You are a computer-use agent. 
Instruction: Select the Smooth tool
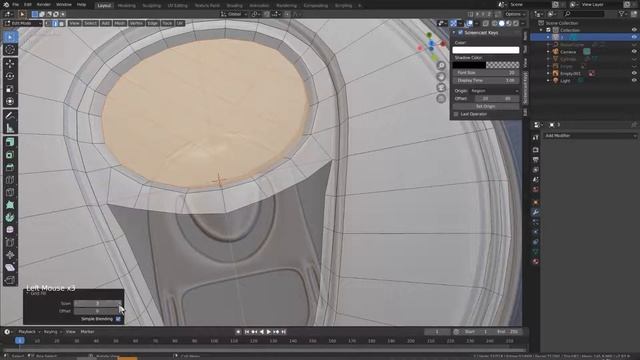pyautogui.click(x=10, y=230)
